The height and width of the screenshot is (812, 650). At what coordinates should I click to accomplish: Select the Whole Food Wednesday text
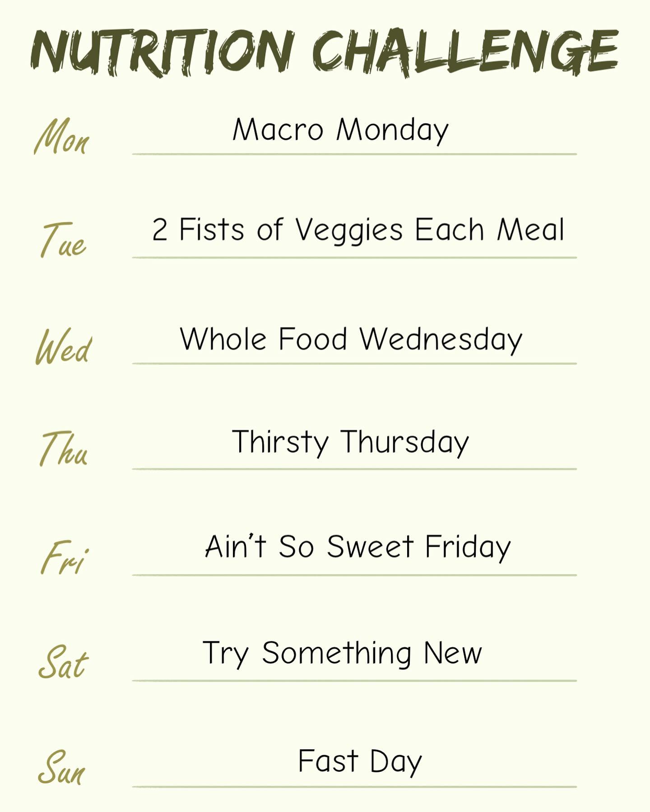point(351,339)
